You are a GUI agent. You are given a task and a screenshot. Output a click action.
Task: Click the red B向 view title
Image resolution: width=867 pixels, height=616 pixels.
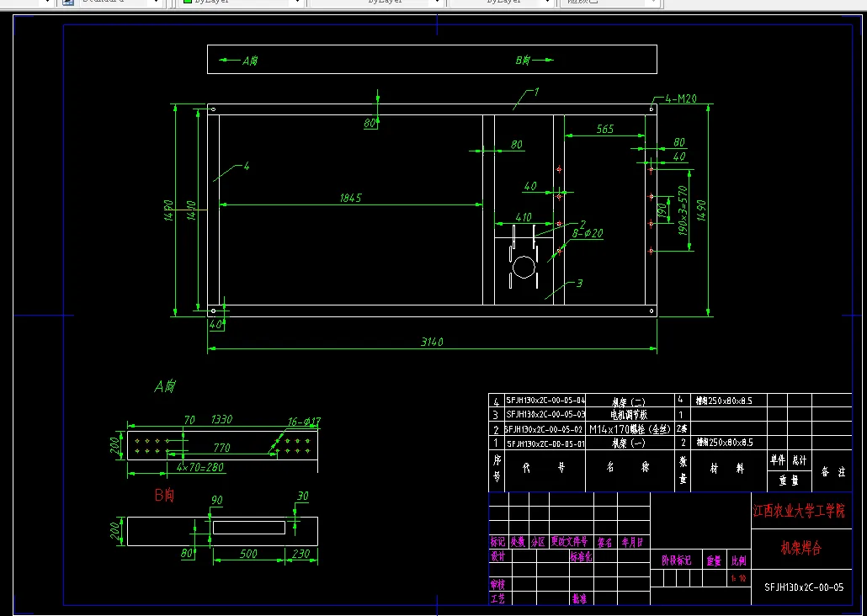pos(164,495)
